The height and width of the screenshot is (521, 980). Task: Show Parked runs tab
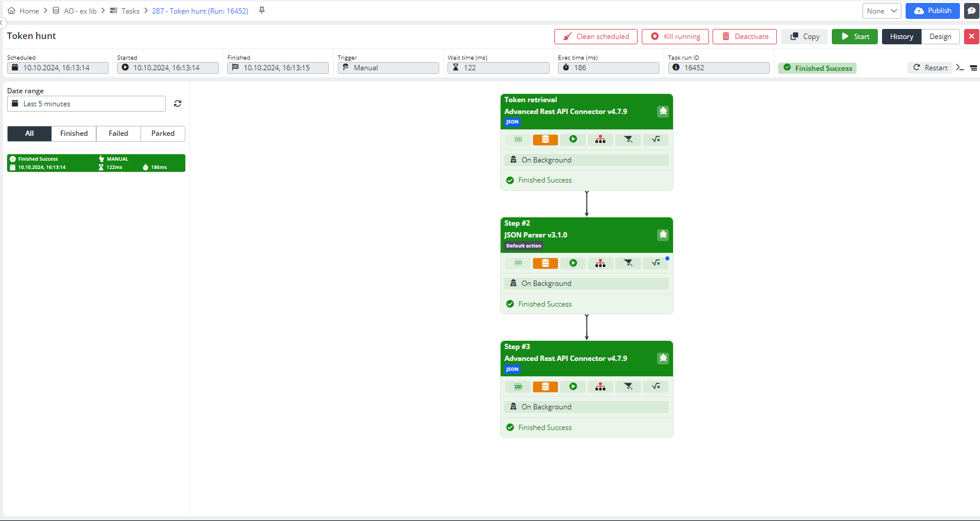click(163, 133)
